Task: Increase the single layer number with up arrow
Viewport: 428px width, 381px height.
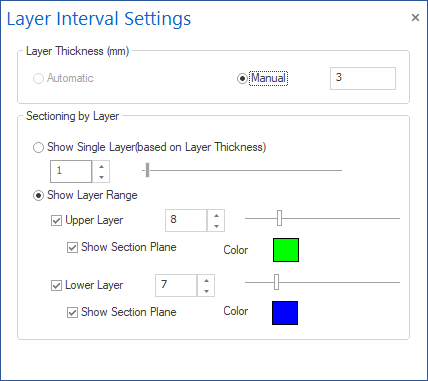Action: coord(101,166)
